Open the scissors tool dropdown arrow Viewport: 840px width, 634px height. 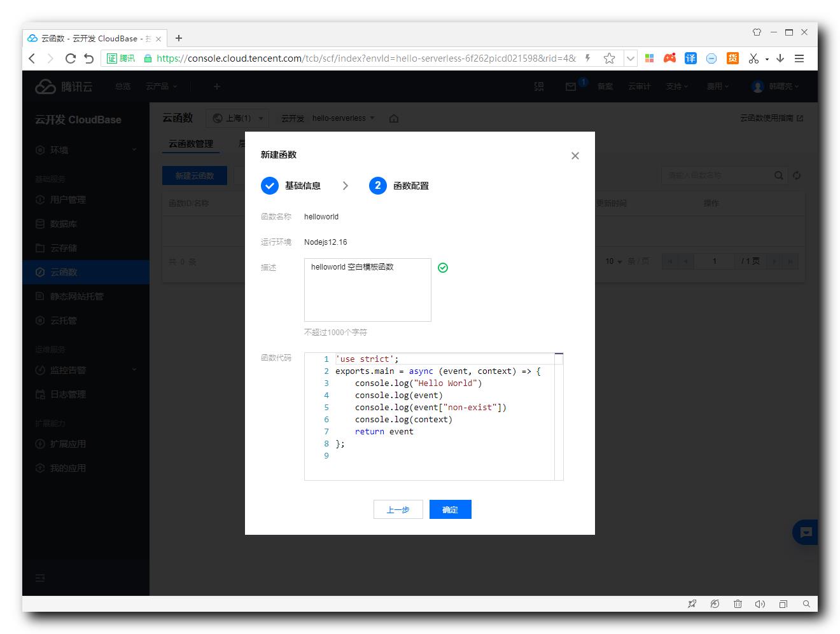[767, 59]
